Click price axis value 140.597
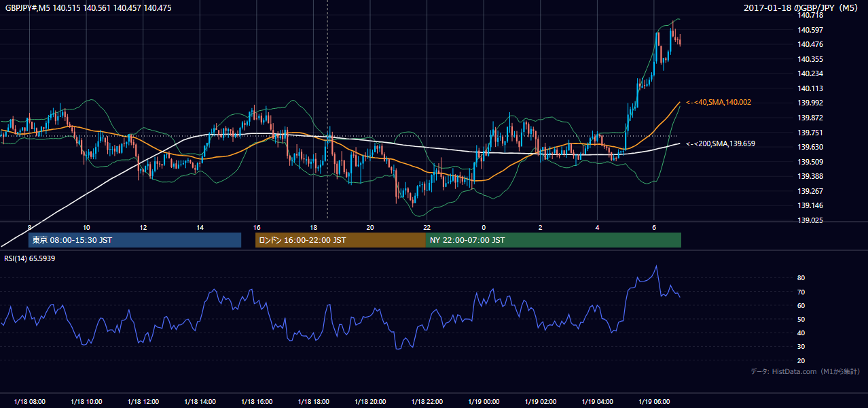 [810, 30]
